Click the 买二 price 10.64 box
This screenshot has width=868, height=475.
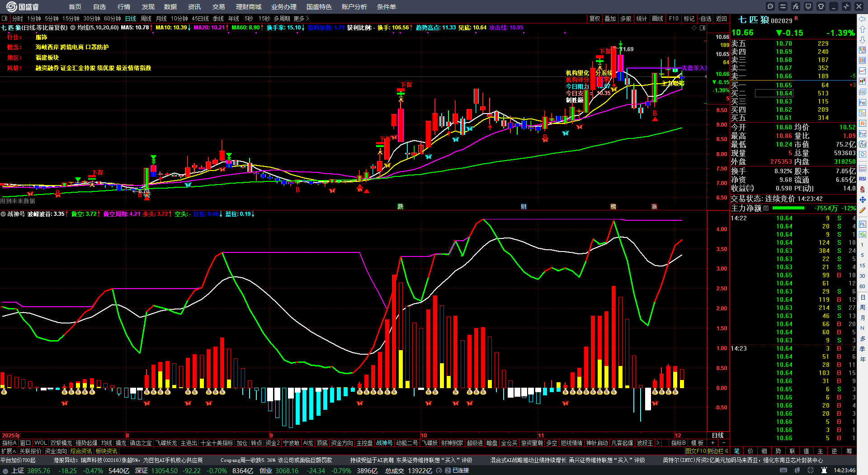point(774,93)
